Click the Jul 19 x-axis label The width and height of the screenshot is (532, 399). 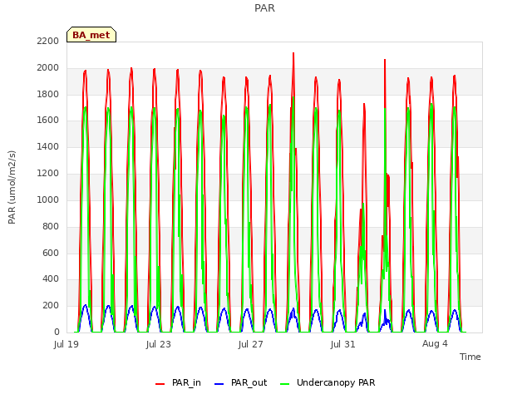tap(66, 344)
